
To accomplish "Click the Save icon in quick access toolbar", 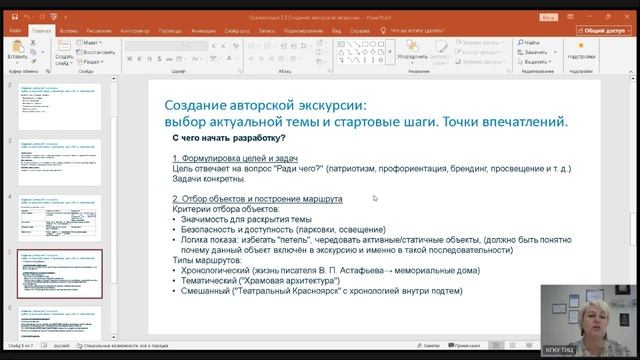I will click(15, 17).
